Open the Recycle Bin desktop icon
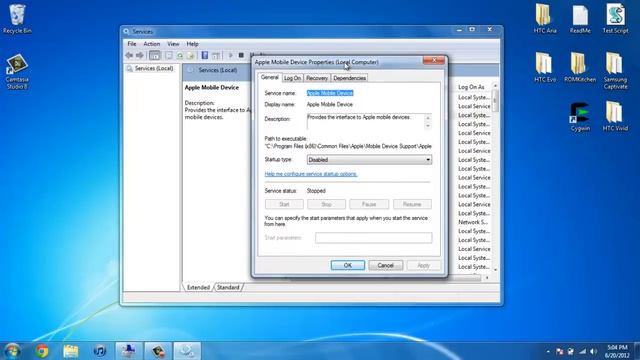The height and width of the screenshot is (360, 640). [x=17, y=19]
